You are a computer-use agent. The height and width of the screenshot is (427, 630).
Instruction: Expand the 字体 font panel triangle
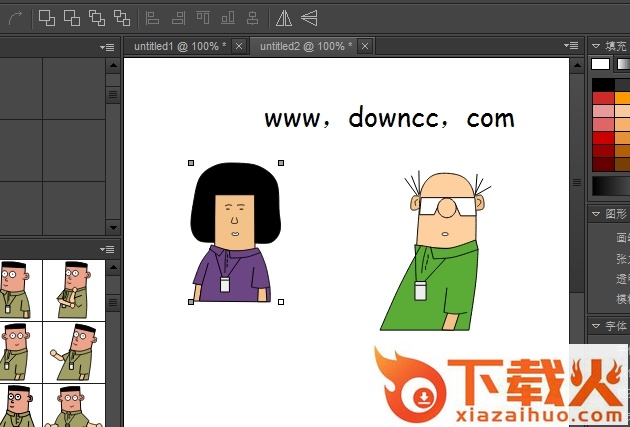point(596,326)
